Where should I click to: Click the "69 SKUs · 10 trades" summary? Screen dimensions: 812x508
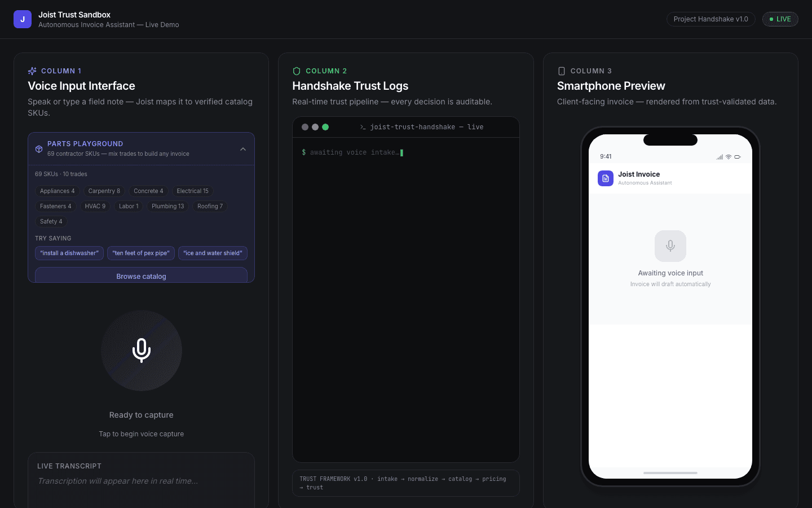(61, 174)
